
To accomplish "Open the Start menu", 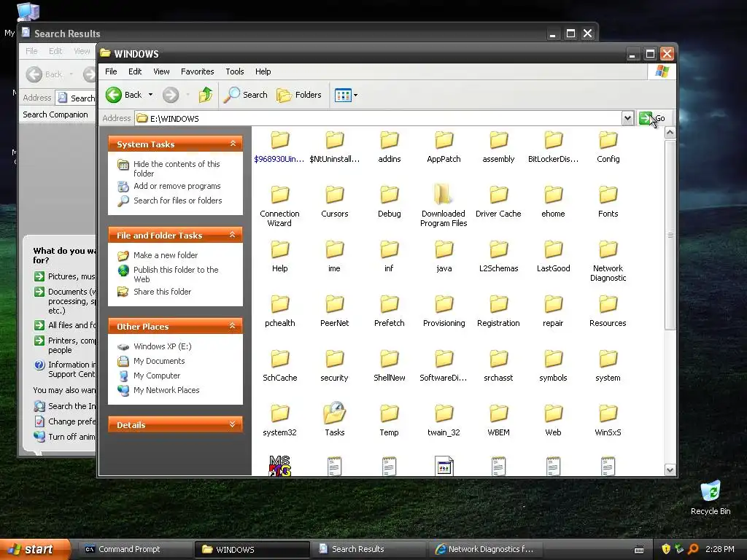I will click(x=35, y=549).
